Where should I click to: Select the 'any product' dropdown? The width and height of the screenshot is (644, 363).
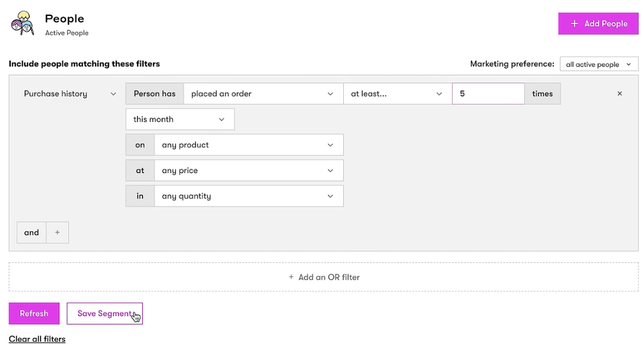click(x=249, y=145)
